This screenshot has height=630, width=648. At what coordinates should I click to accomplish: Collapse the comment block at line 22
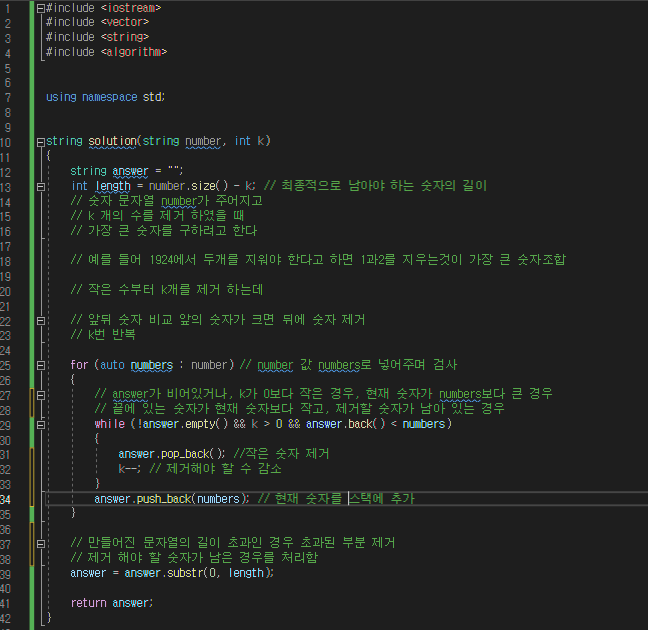[x=40, y=320]
